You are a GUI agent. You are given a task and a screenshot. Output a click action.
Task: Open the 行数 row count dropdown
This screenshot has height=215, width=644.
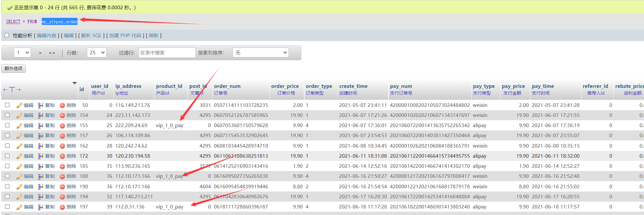[x=97, y=53]
